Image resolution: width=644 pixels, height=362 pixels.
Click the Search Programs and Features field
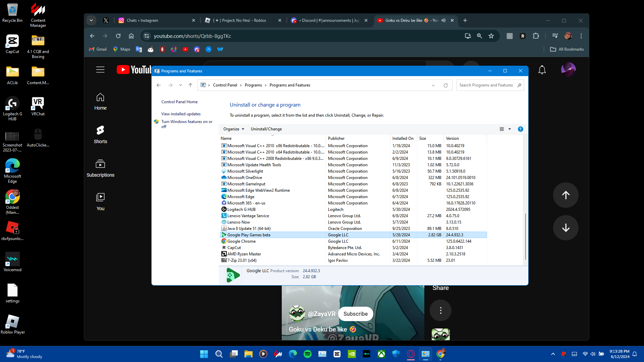click(x=486, y=85)
